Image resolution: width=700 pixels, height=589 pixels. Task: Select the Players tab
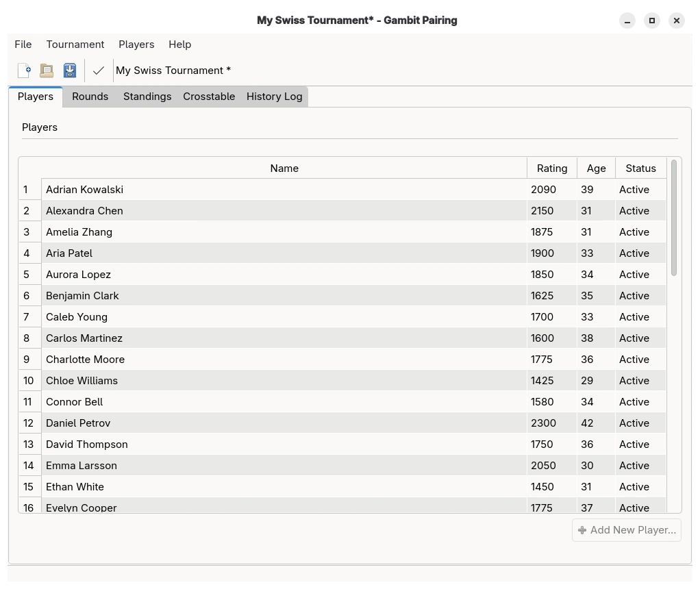pos(35,97)
